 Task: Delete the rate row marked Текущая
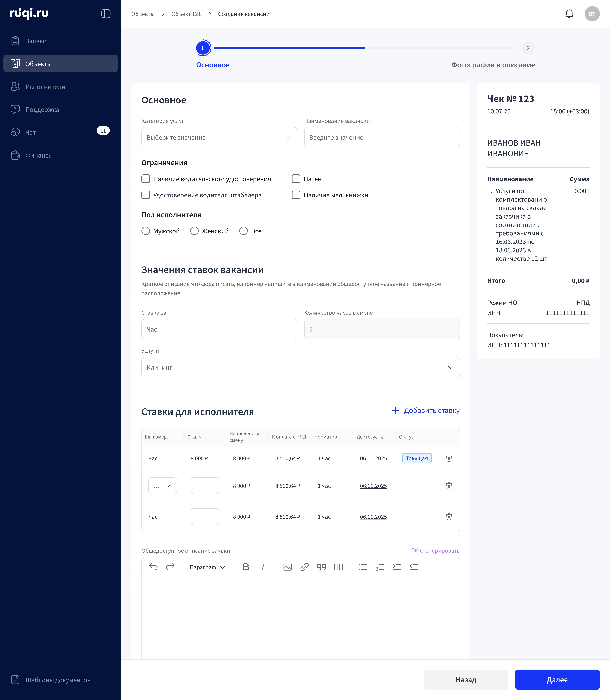tap(449, 458)
